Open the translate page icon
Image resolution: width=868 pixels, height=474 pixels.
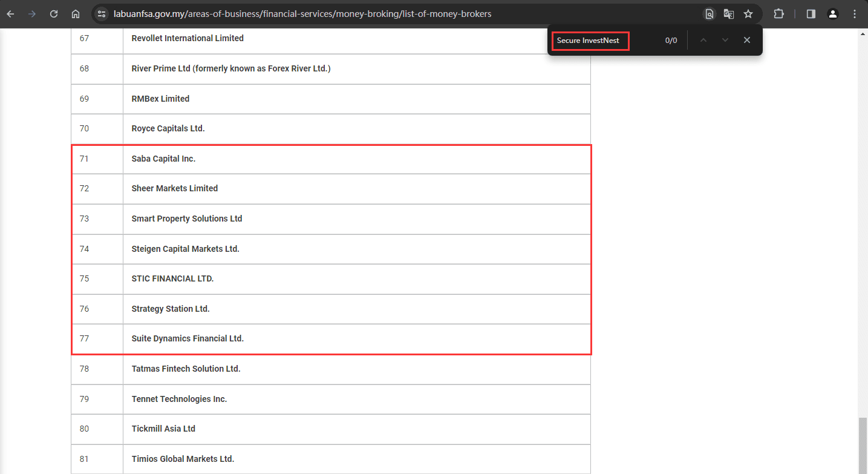pyautogui.click(x=729, y=13)
